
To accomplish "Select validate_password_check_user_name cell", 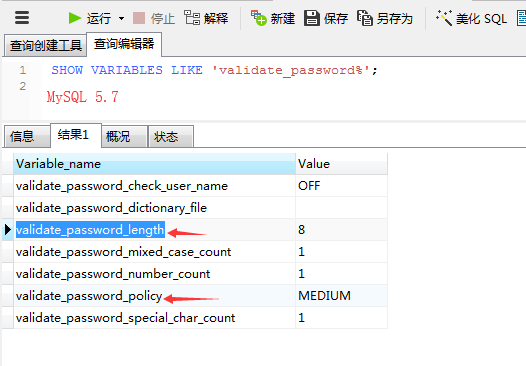I will 154,186.
